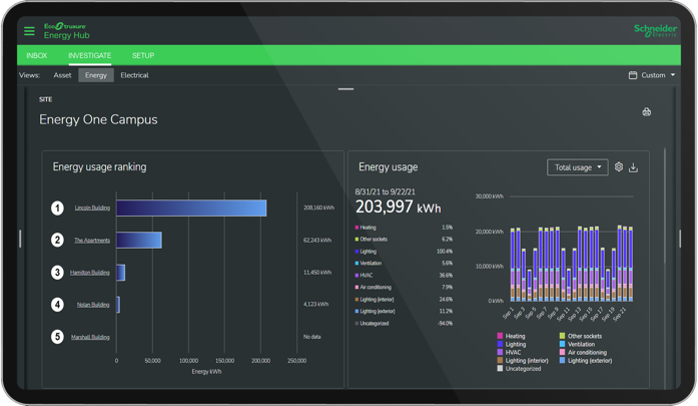The height and width of the screenshot is (406, 698).
Task: Toggle Uncategorized series in chart legend
Action: [x=519, y=369]
